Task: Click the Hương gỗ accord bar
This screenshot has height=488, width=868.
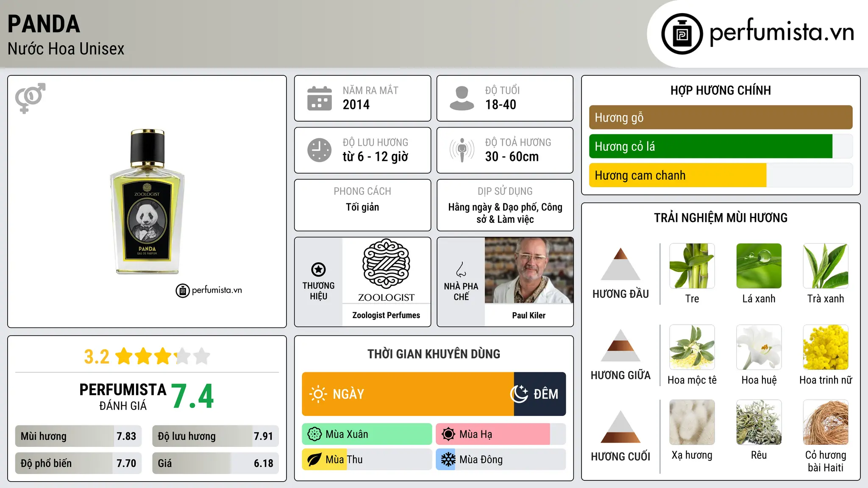Action: [721, 117]
